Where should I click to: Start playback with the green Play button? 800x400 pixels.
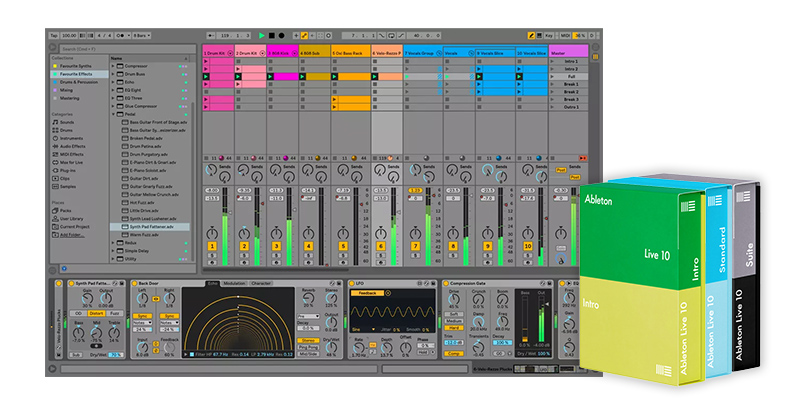262,36
